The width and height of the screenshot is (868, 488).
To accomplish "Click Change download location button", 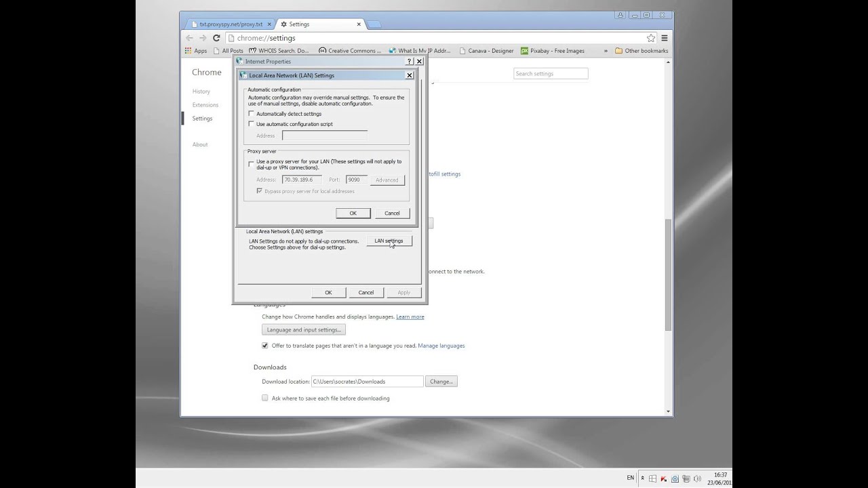I will (441, 382).
